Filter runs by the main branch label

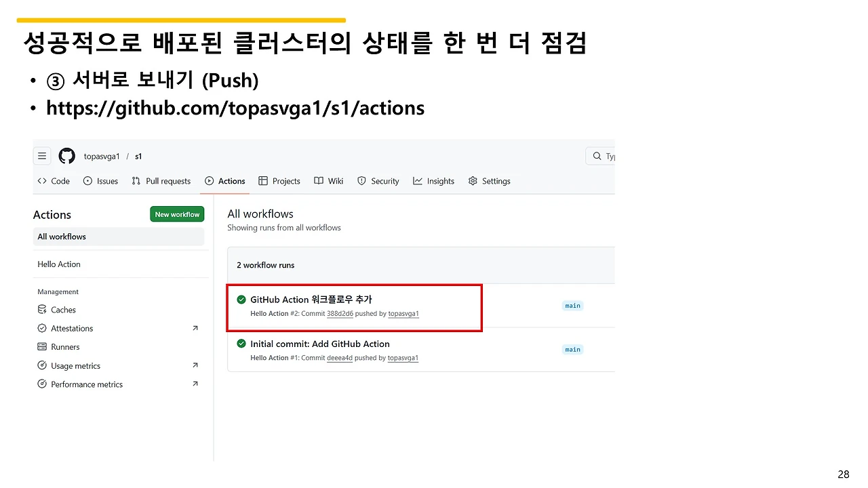click(572, 305)
